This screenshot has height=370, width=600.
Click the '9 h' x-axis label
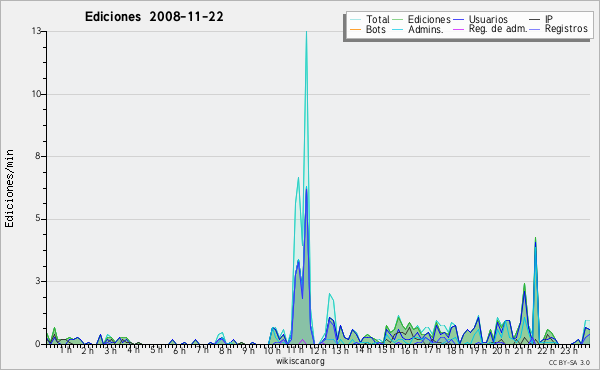(x=248, y=350)
